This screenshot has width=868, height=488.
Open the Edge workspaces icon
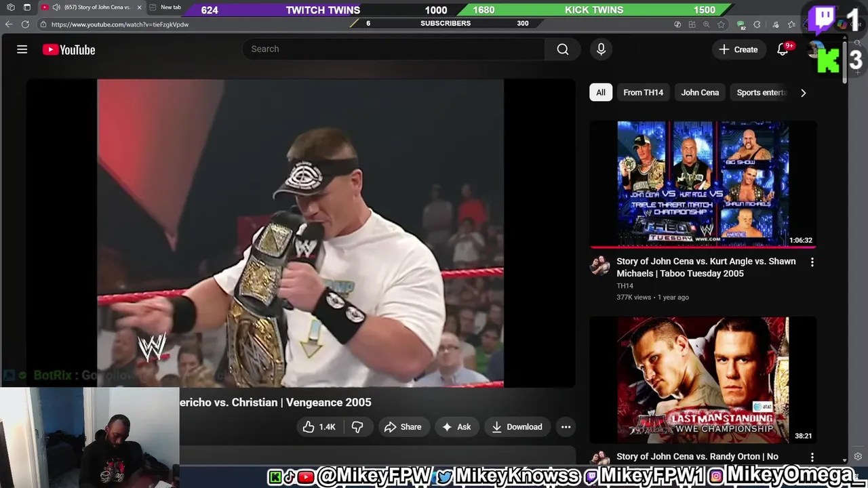pos(10,7)
